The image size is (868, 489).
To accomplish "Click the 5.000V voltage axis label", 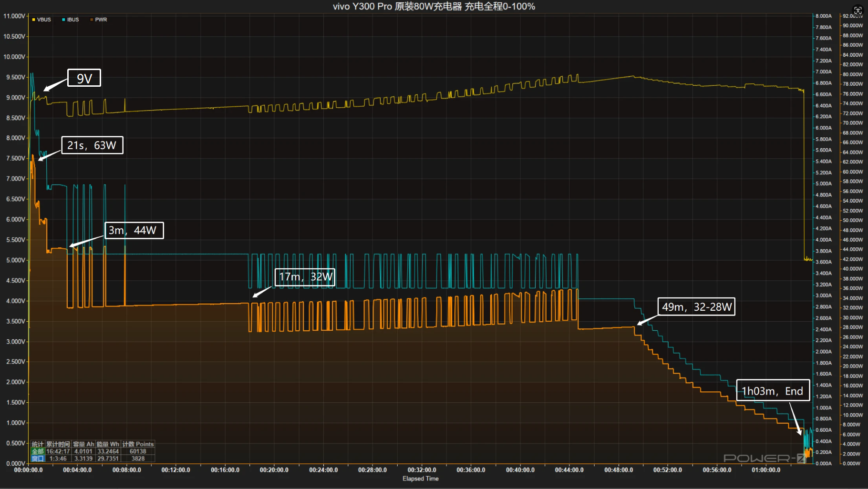I will coord(16,260).
